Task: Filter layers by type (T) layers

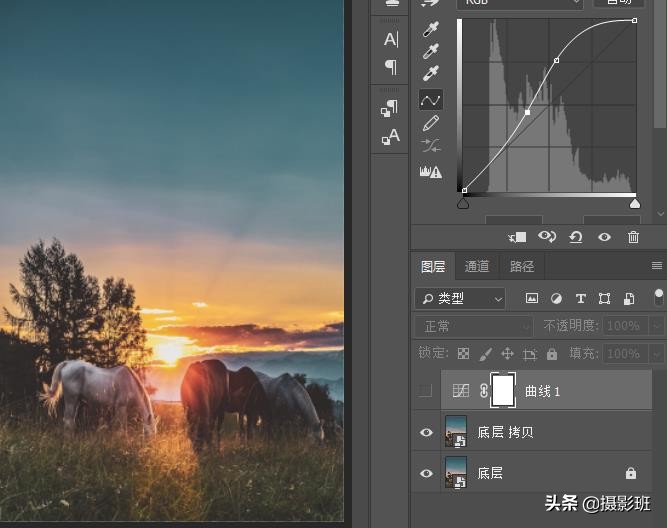Action: [x=580, y=298]
